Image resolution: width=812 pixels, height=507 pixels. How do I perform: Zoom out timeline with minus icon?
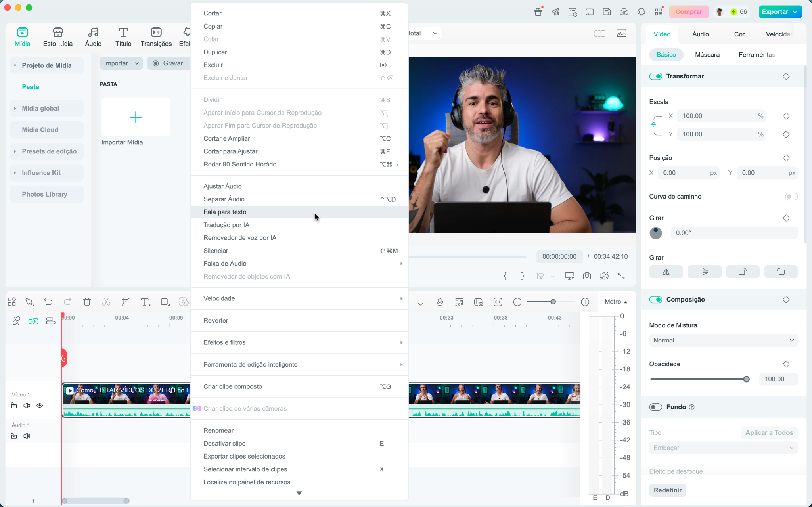(x=517, y=302)
